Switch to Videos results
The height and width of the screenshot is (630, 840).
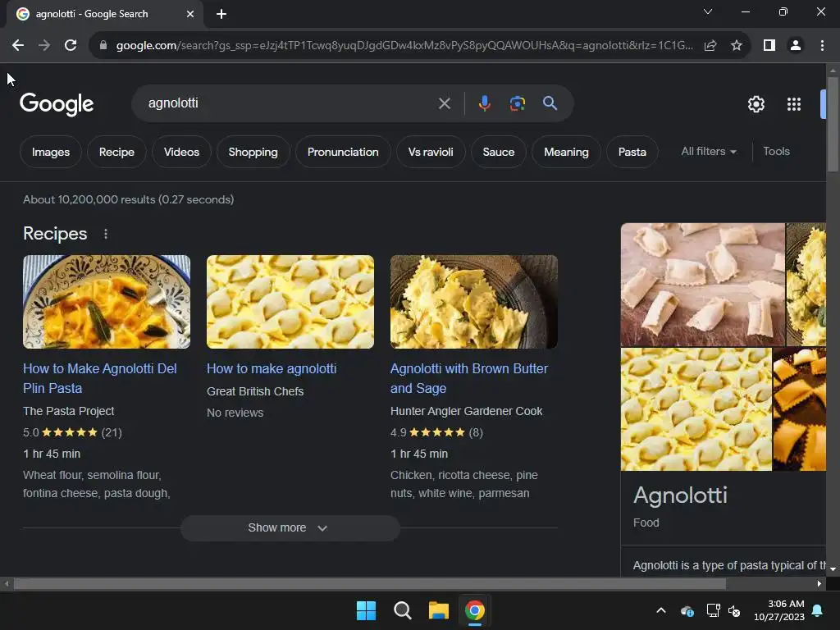[x=181, y=152]
